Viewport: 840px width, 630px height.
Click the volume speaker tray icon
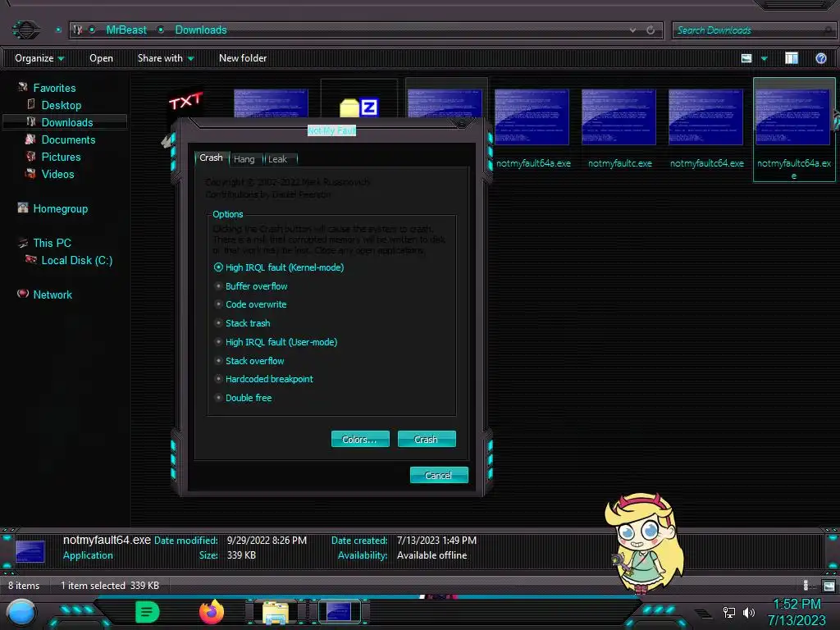(748, 612)
